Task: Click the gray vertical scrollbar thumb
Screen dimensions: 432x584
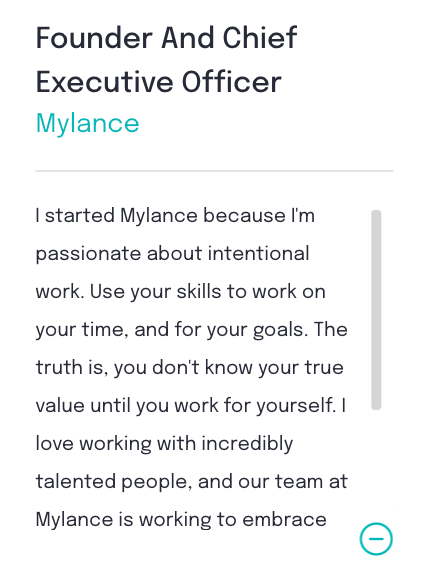Action: (376, 310)
